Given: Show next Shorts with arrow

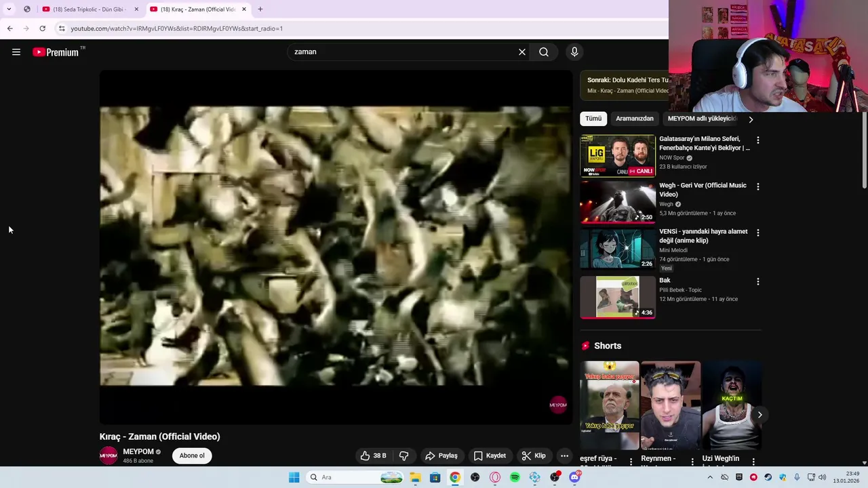Looking at the screenshot, I should pyautogui.click(x=759, y=415).
